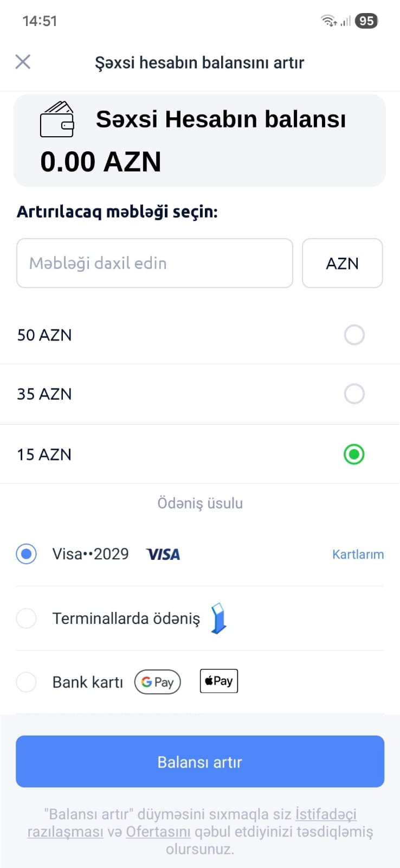Tap the cellular signal icon
The height and width of the screenshot is (868, 400).
(x=345, y=21)
